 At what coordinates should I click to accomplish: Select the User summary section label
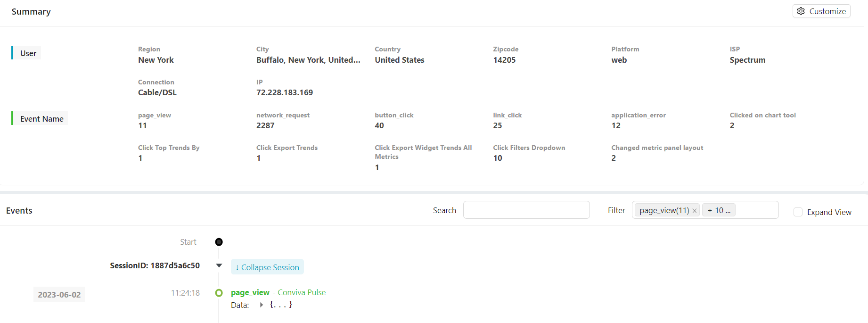tap(28, 53)
